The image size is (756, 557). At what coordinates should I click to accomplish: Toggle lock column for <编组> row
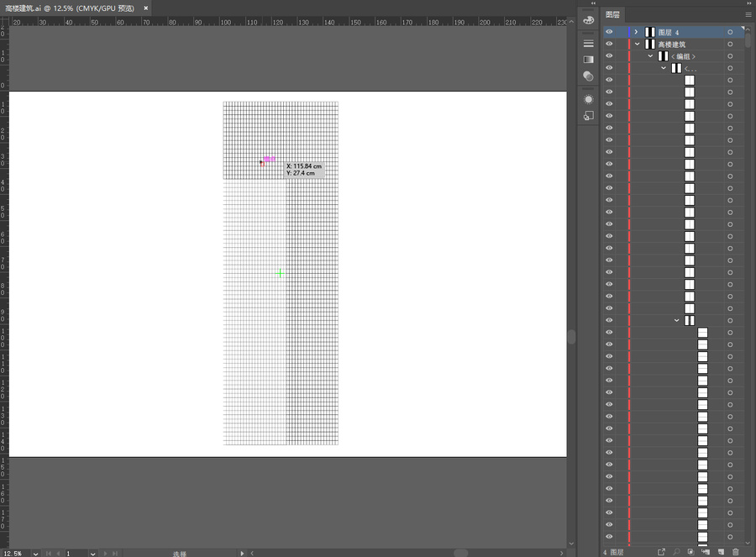[x=622, y=56]
